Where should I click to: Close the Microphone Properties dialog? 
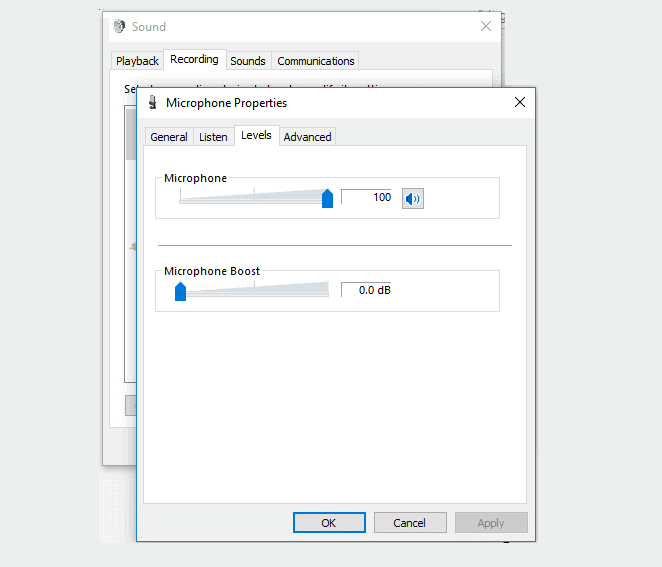520,102
